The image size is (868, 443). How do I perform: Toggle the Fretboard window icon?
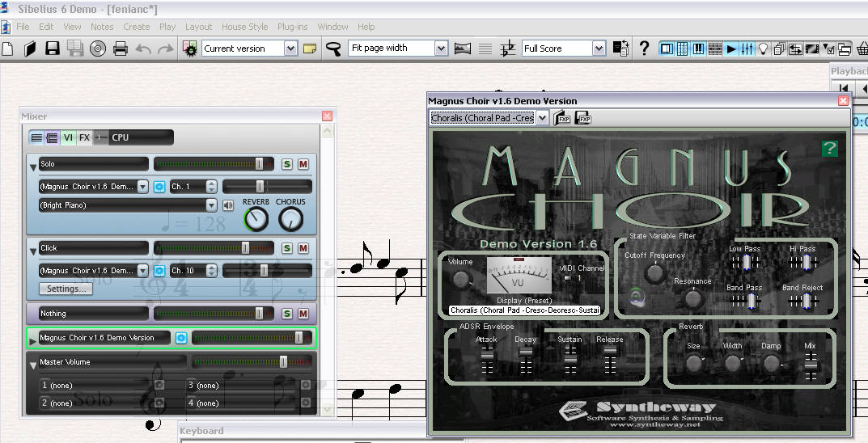715,49
